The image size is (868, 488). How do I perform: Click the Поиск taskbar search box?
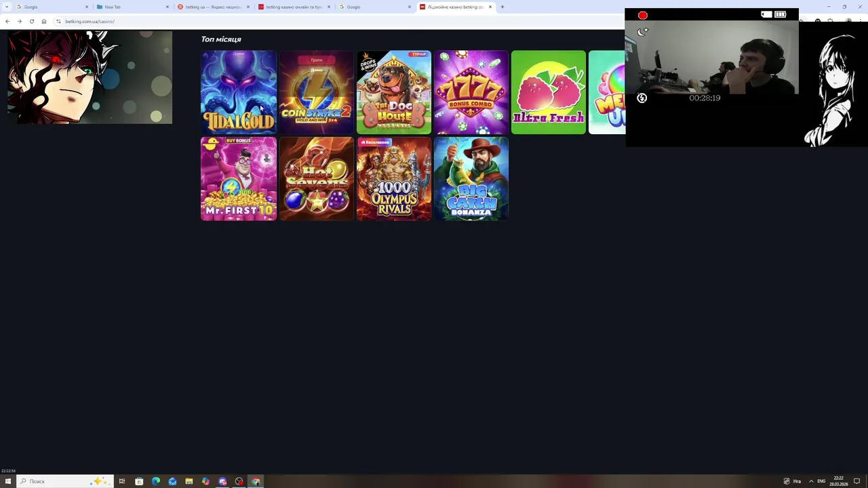coord(64,481)
